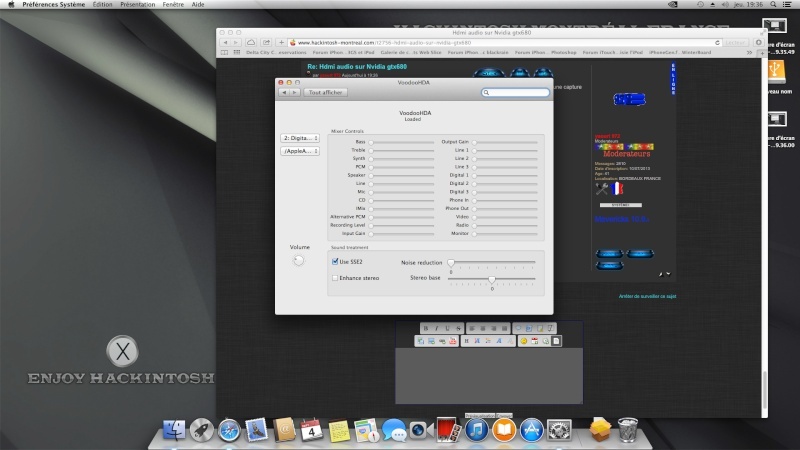Viewport: 800px width, 450px height.
Task: Enable the Enhance stereo checkbox
Action: 335,278
